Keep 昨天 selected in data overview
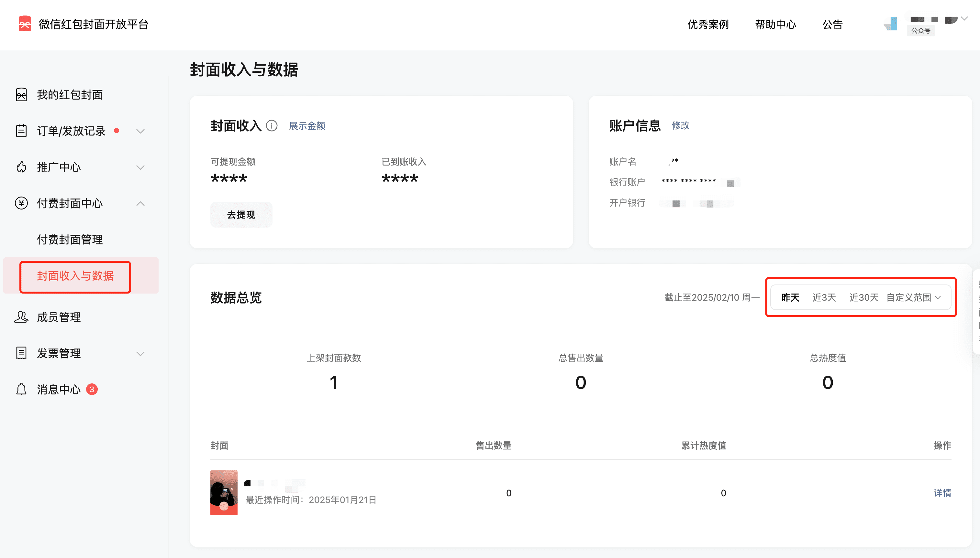 [x=790, y=297]
